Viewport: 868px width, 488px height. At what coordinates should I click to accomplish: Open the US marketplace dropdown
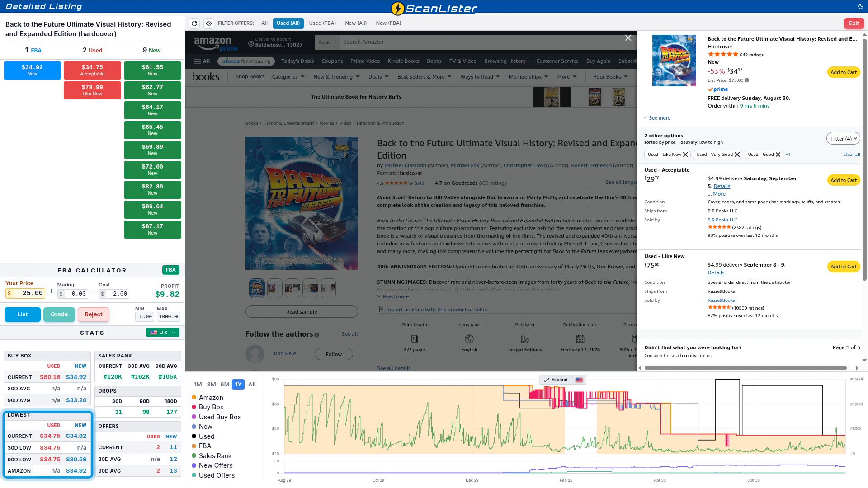point(163,333)
